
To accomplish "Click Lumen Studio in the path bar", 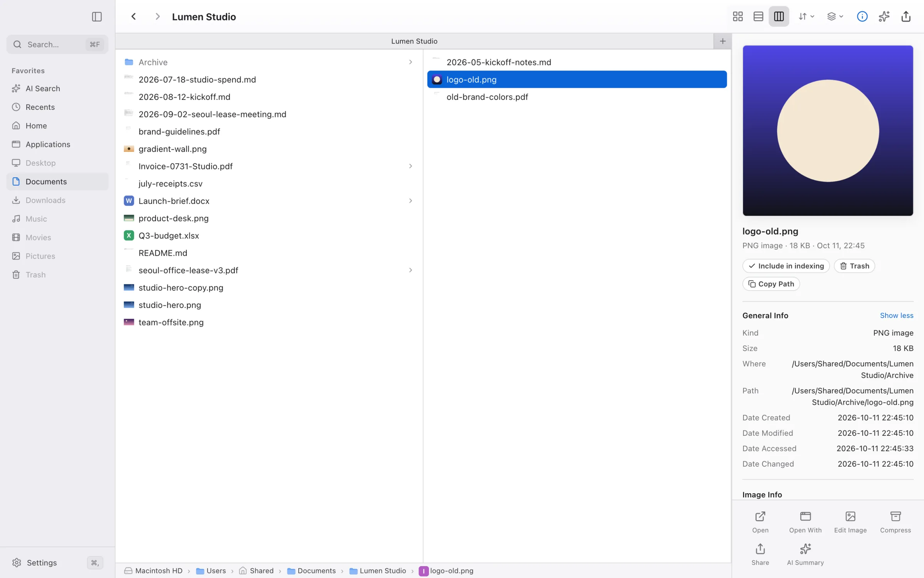I will point(377,571).
